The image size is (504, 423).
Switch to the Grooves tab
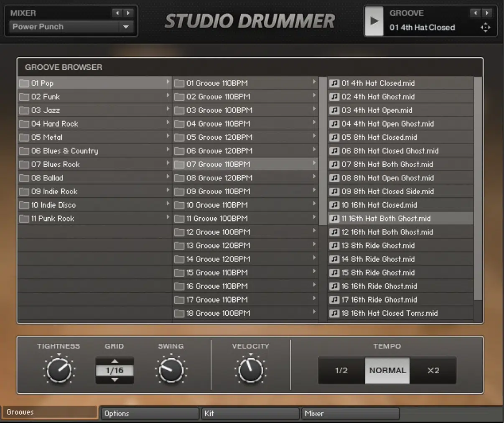click(x=49, y=412)
